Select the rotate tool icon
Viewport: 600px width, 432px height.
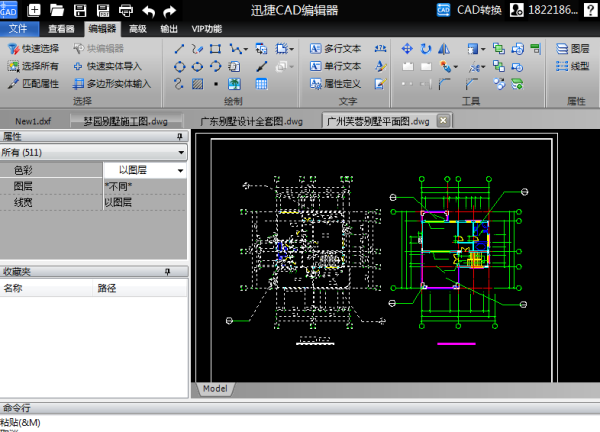point(426,49)
